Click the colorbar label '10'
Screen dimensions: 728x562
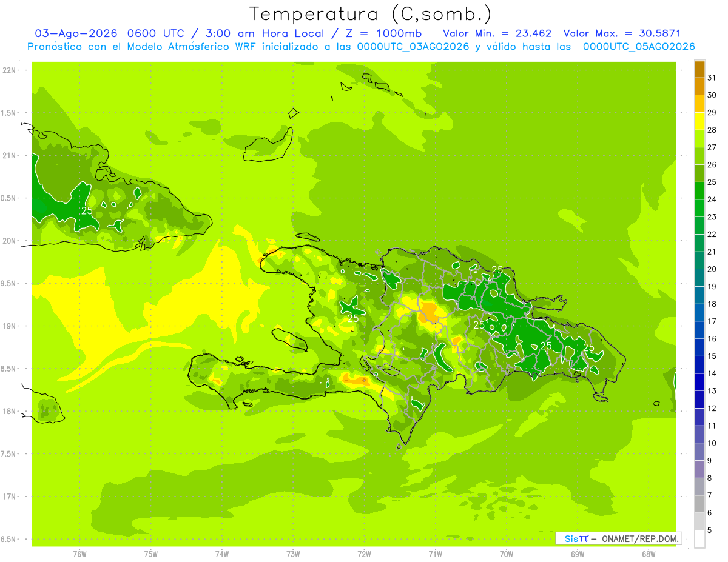point(712,443)
